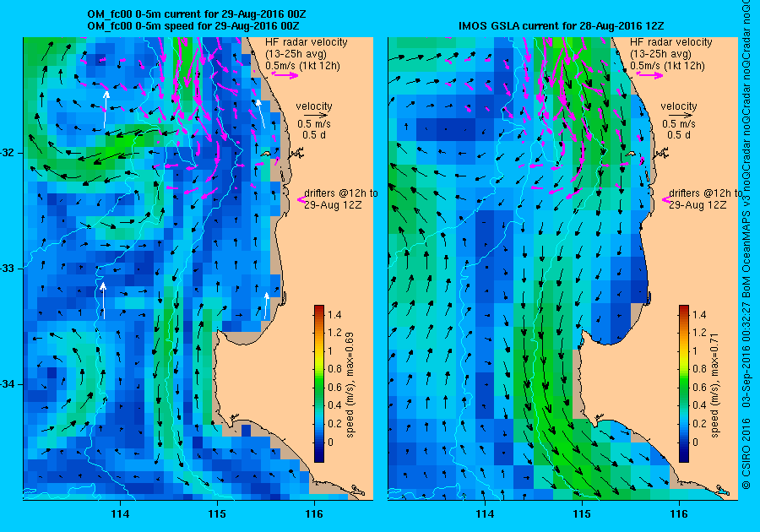Click magenta drifter marker beside right map drifters label
760x532 pixels.
[665, 199]
